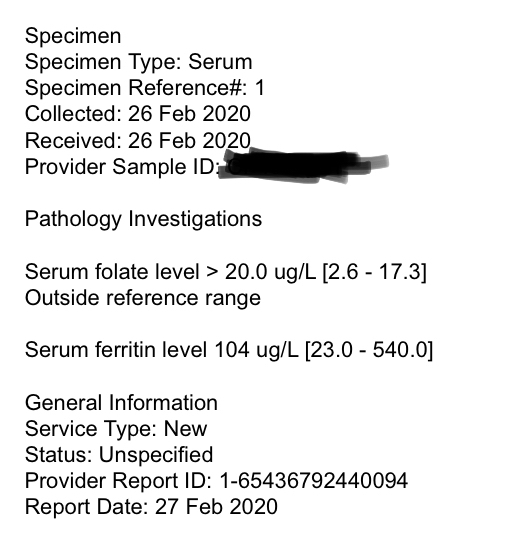Select the Specimen Type: Serum line

pos(139,63)
